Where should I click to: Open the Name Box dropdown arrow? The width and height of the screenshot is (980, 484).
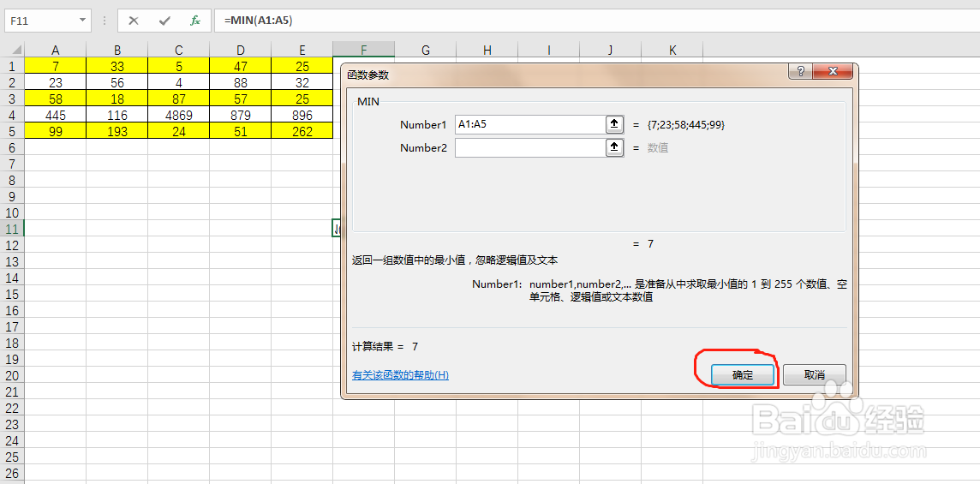click(82, 21)
